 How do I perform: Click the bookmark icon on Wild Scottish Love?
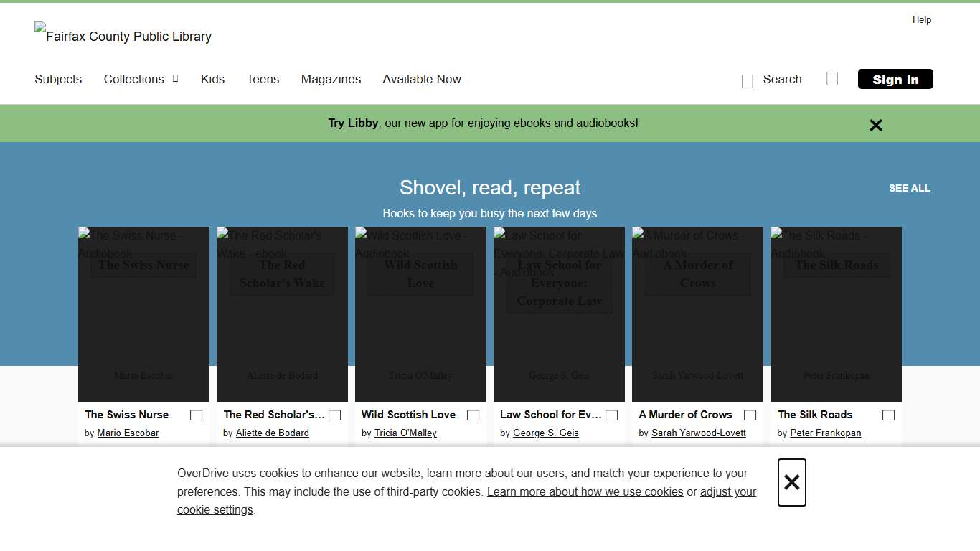(x=473, y=415)
